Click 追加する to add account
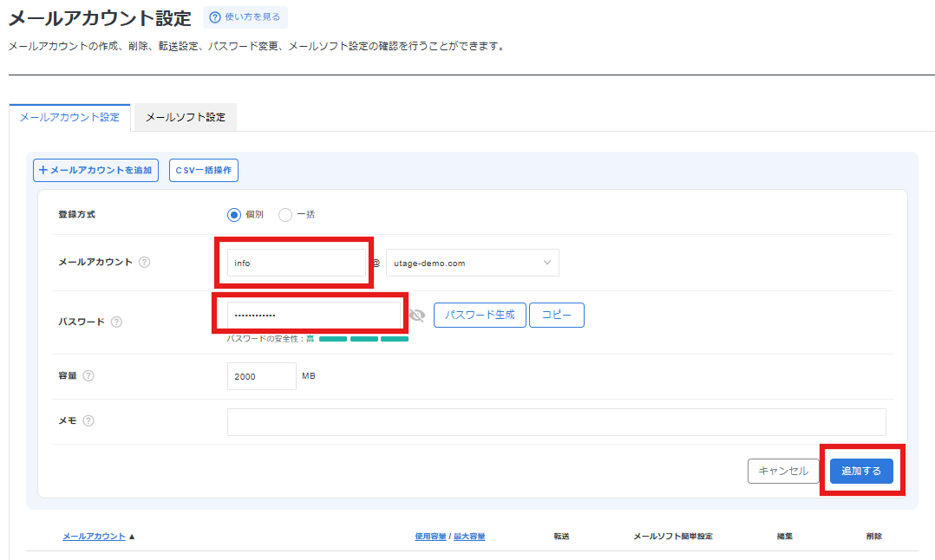 pos(861,471)
